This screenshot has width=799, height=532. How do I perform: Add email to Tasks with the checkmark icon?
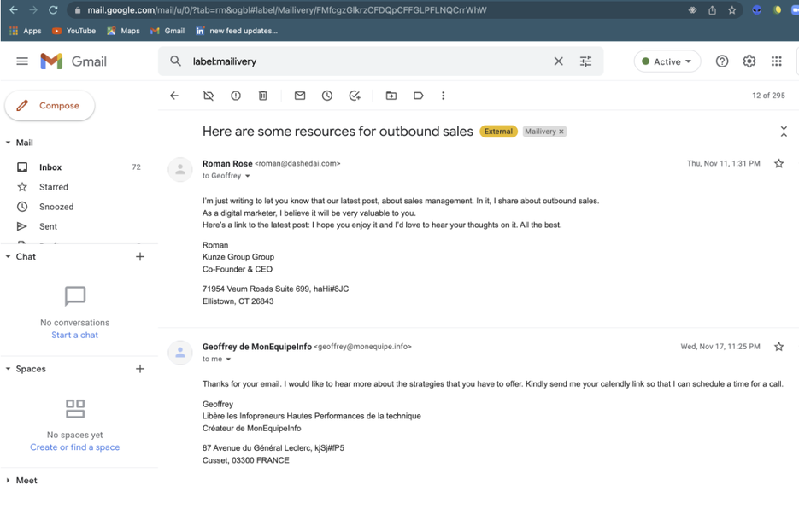(355, 96)
